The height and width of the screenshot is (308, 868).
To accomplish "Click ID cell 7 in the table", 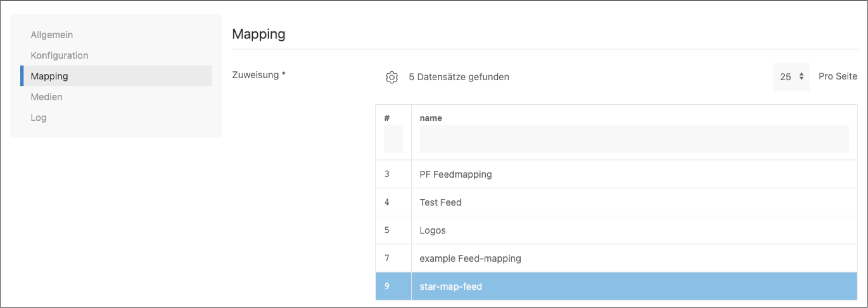I will [387, 258].
